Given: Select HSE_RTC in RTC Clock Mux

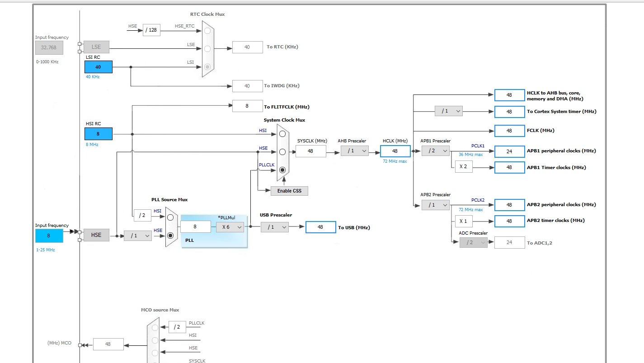Looking at the screenshot, I should pyautogui.click(x=207, y=31).
